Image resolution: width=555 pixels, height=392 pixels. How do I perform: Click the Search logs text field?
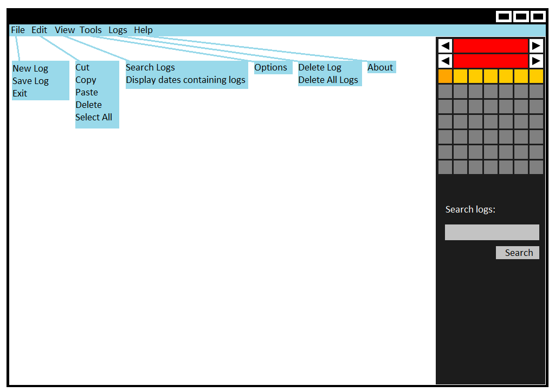(492, 232)
